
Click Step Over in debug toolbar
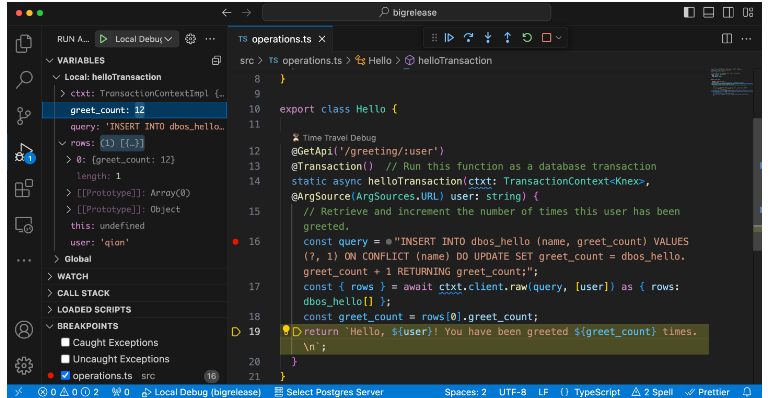pyautogui.click(x=468, y=38)
